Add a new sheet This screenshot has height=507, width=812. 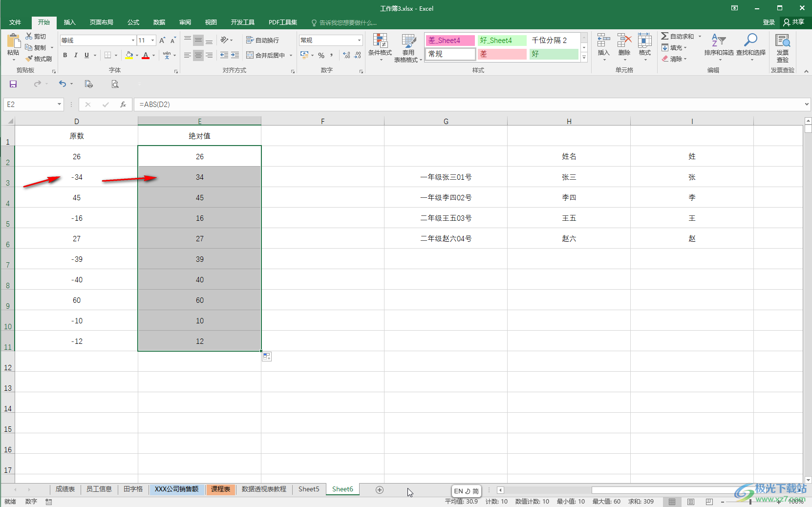click(x=380, y=489)
